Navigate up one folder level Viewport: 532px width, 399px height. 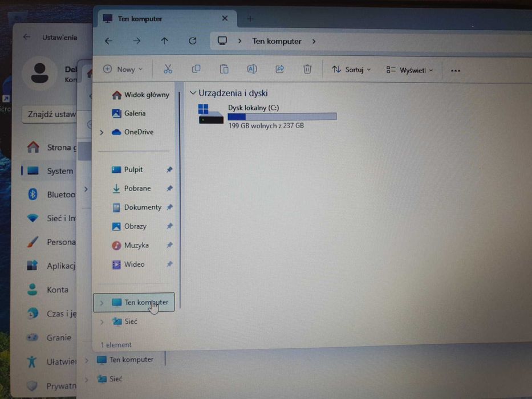[x=165, y=41]
